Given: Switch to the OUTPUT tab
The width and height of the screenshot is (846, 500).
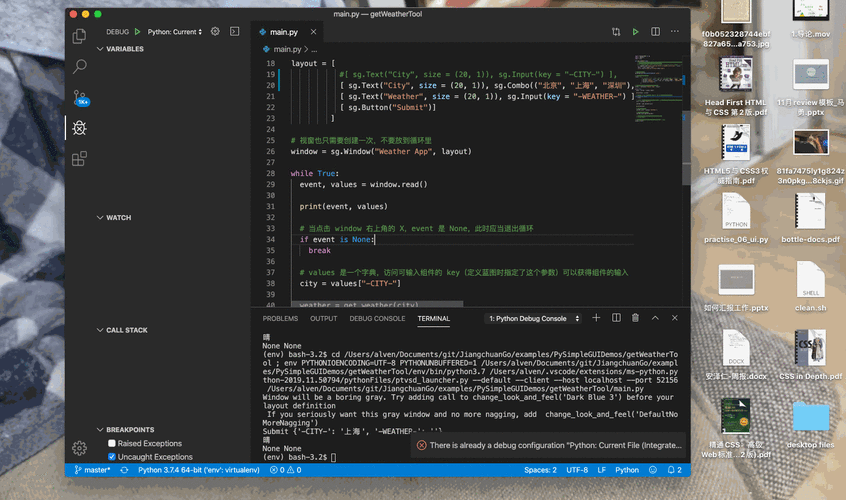Looking at the screenshot, I should click(324, 318).
